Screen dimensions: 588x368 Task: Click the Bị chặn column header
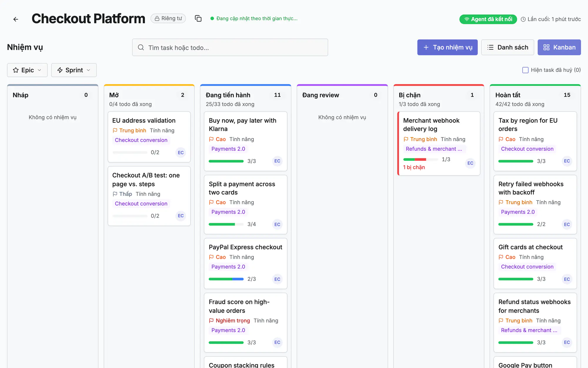tap(410, 95)
